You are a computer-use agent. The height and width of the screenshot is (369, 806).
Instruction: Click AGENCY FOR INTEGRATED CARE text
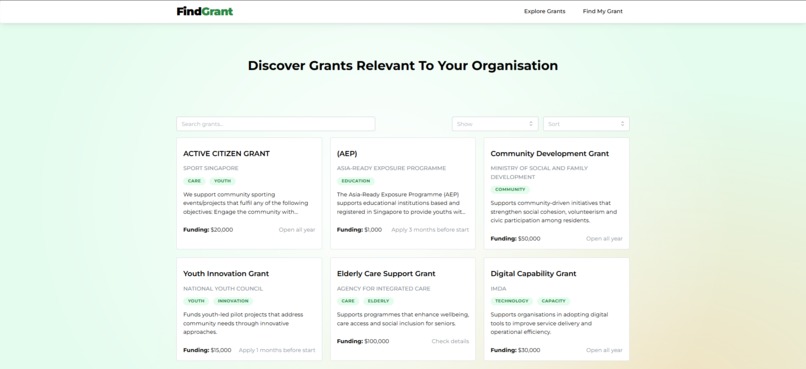[383, 288]
